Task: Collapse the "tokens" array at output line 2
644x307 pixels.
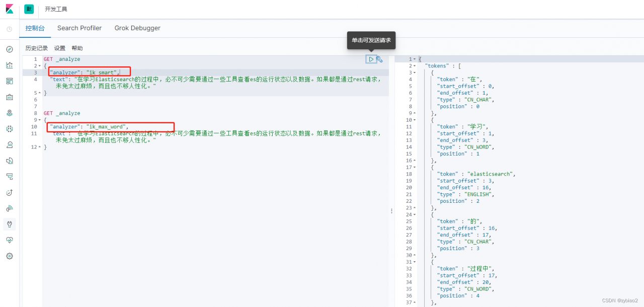Action: coord(415,66)
